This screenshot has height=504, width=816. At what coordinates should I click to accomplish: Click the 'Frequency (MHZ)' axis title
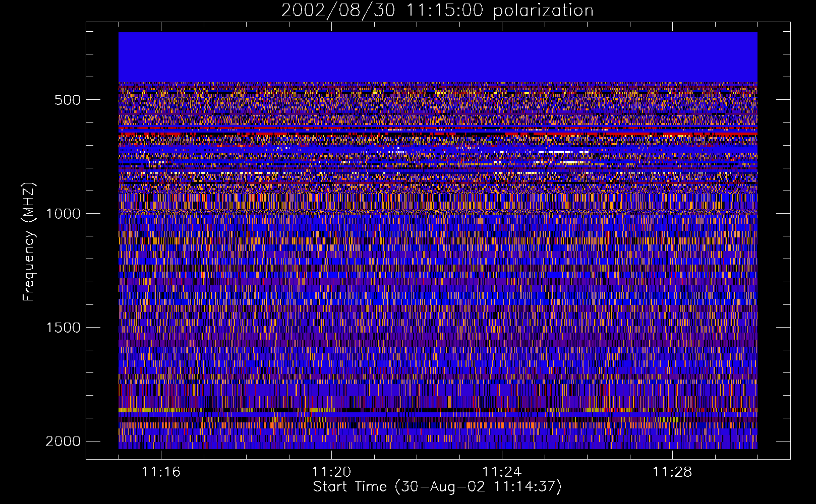click(x=29, y=242)
